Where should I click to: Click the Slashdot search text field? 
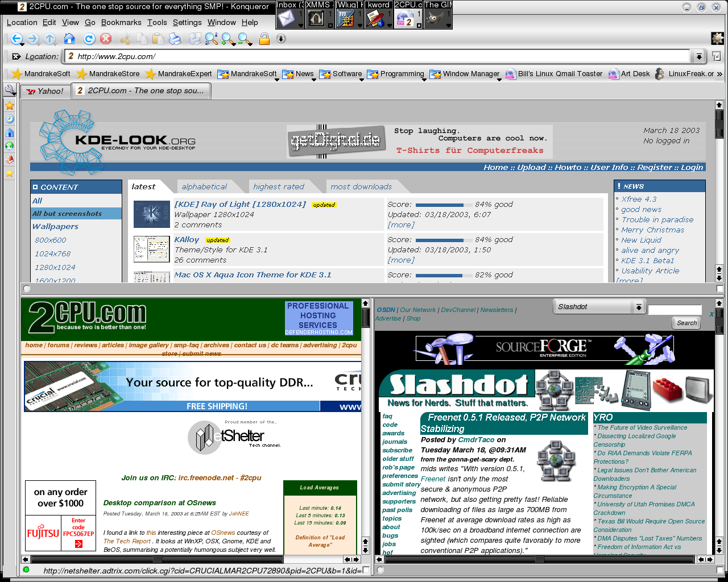point(675,310)
